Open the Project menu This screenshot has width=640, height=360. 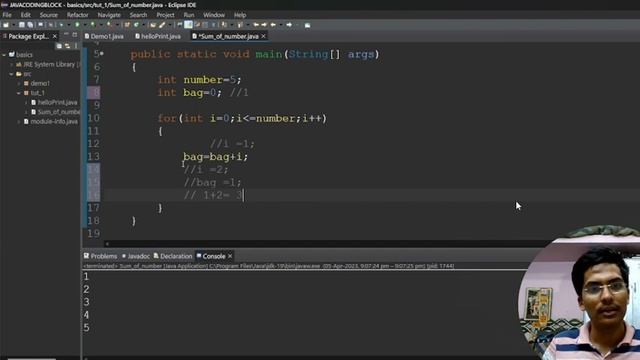[165, 15]
